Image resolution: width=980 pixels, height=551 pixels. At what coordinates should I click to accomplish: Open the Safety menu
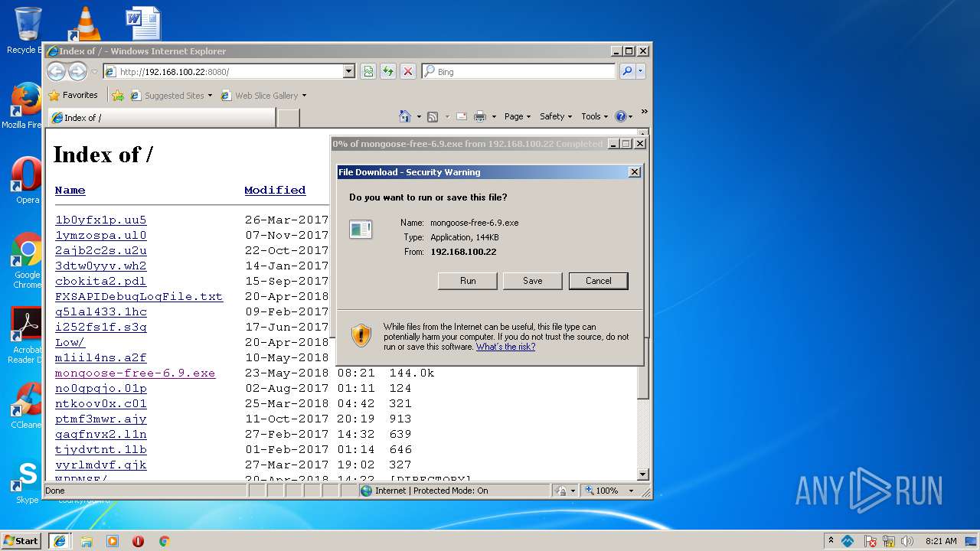pyautogui.click(x=557, y=116)
